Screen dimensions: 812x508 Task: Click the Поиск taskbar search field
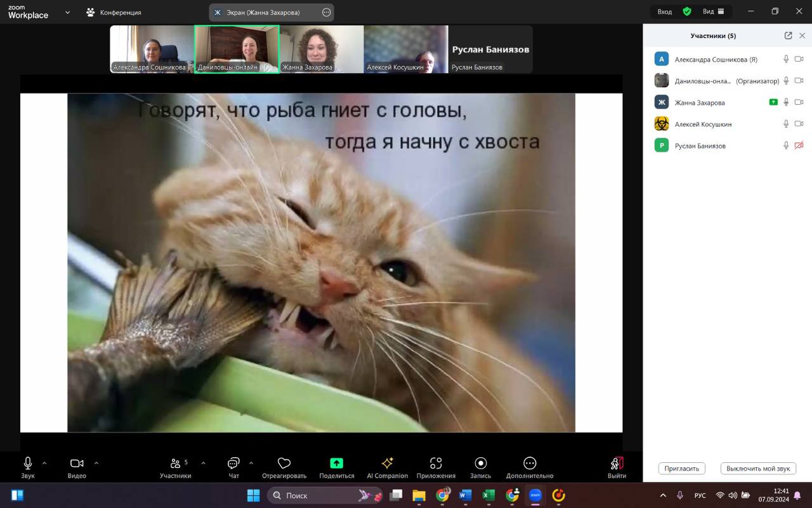coord(325,495)
